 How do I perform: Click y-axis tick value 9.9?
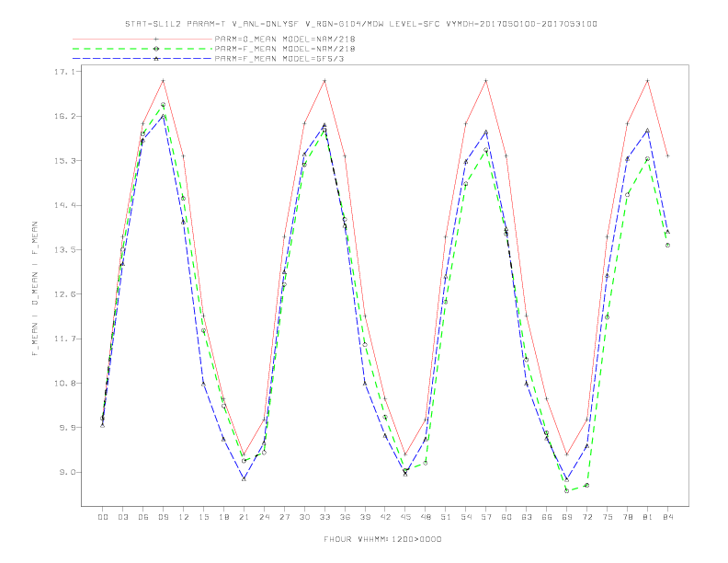(x=67, y=428)
